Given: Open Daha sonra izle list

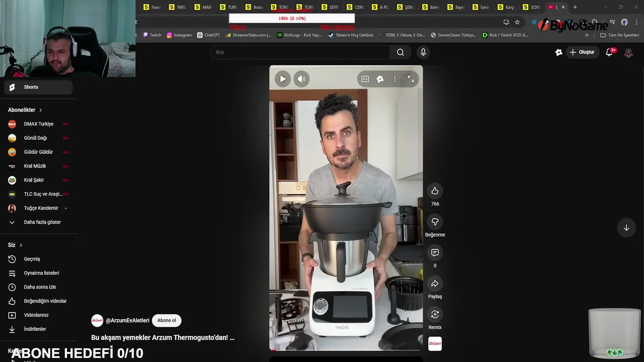Looking at the screenshot, I should click(x=38, y=287).
